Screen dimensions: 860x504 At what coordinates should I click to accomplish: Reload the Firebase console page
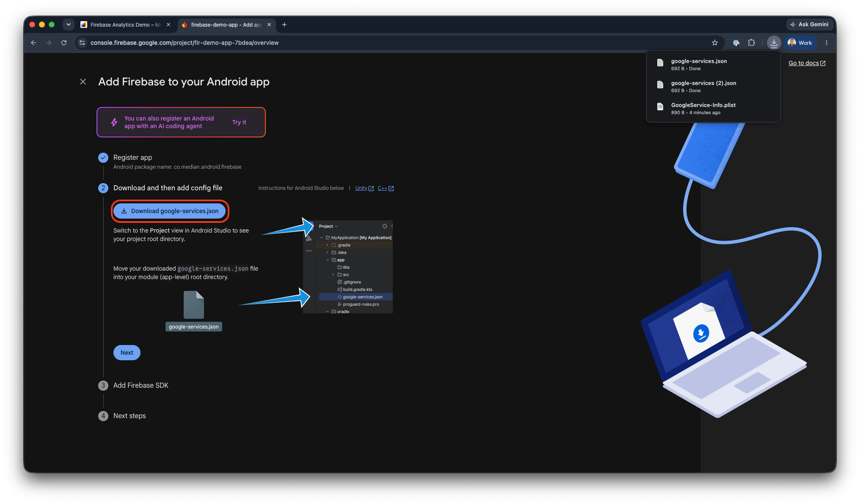pos(64,43)
